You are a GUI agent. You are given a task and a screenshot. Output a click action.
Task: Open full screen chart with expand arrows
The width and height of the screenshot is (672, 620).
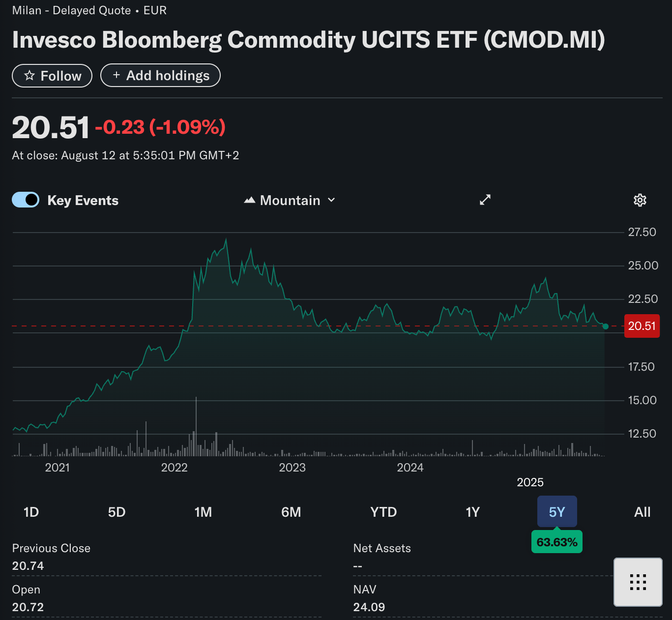485,200
